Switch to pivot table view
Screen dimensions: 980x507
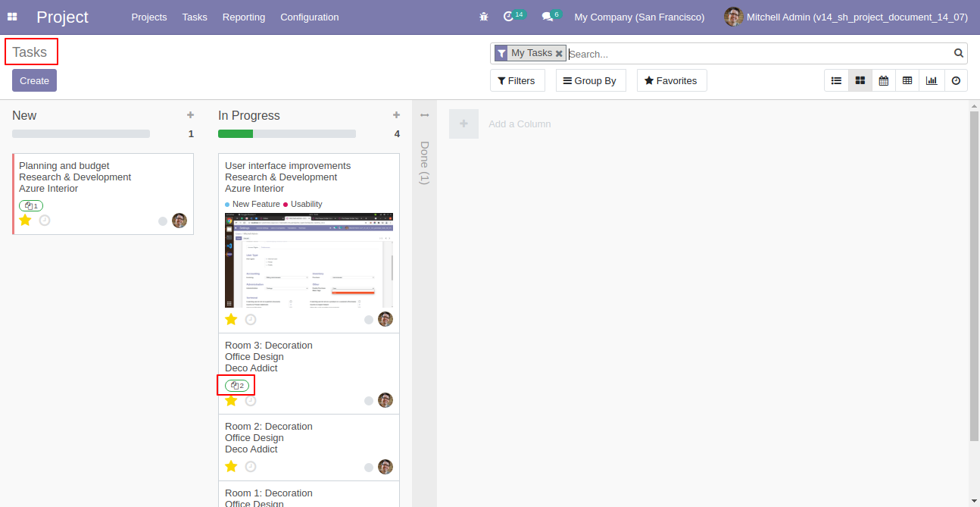point(907,80)
